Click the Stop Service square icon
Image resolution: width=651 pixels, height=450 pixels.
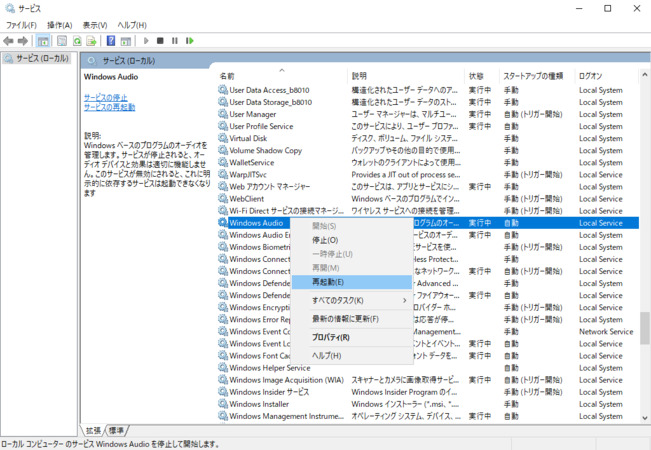coord(160,41)
